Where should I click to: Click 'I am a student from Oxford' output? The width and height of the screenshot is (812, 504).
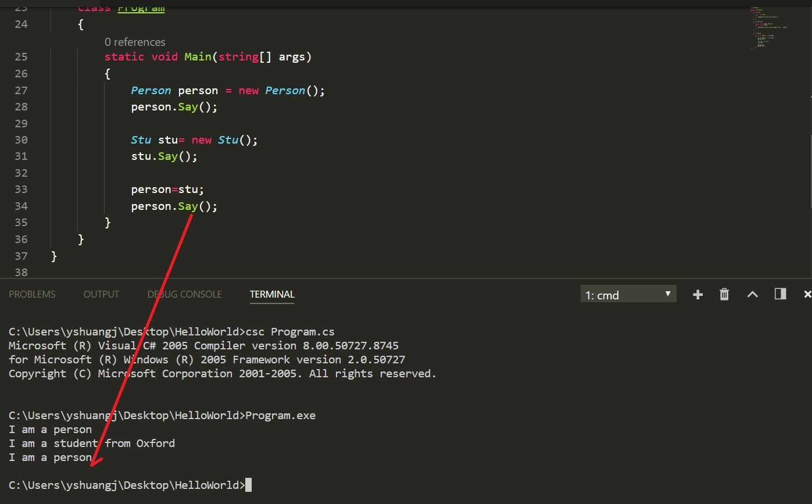tap(92, 444)
